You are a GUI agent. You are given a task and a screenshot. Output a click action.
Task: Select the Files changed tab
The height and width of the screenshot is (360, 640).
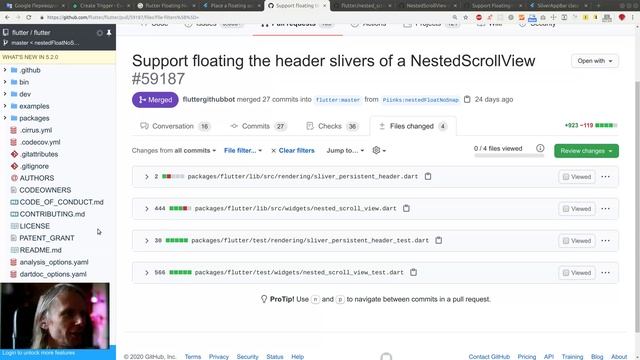click(x=413, y=126)
